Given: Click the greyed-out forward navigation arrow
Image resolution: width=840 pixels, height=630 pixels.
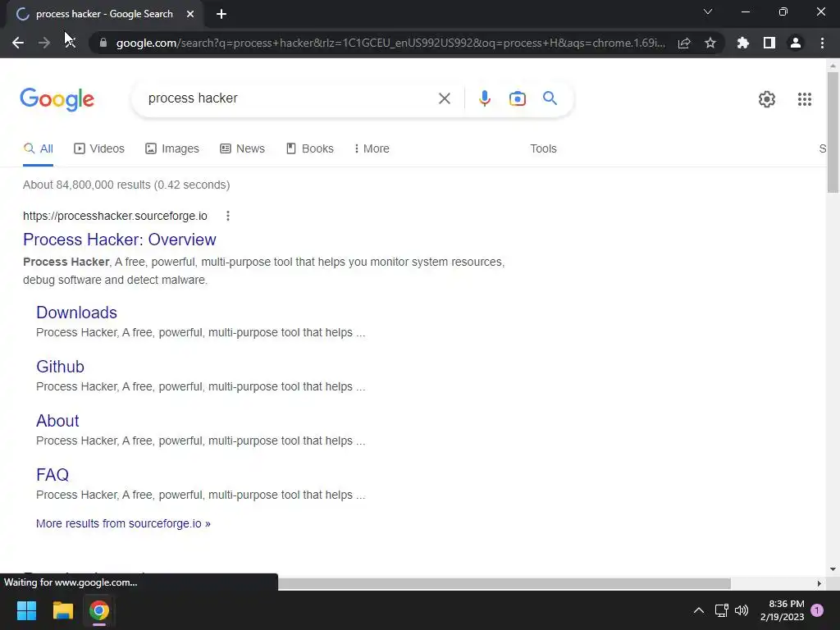Looking at the screenshot, I should click(44, 43).
